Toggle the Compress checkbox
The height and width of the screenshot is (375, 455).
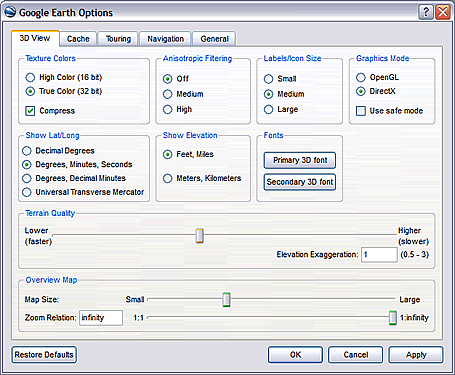pyautogui.click(x=30, y=111)
